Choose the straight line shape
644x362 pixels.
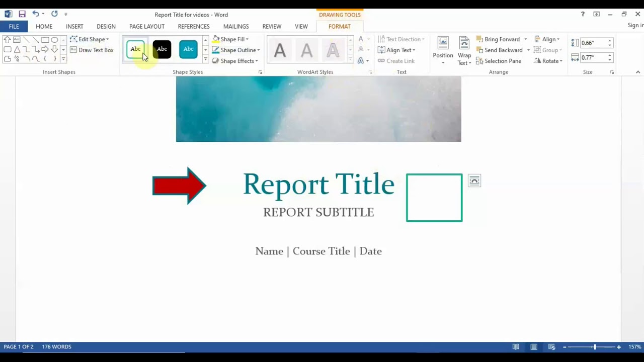pyautogui.click(x=26, y=40)
